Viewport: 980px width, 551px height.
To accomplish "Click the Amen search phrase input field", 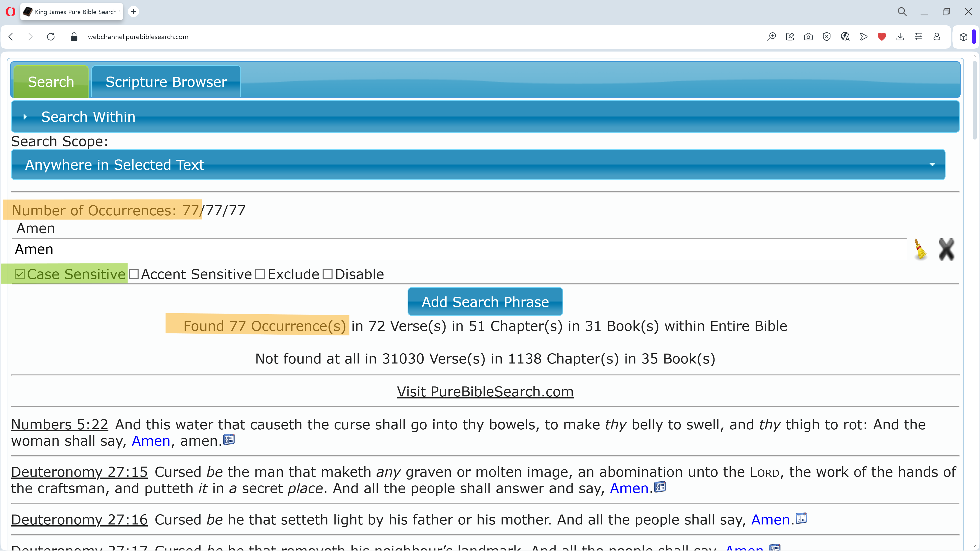I will point(459,249).
